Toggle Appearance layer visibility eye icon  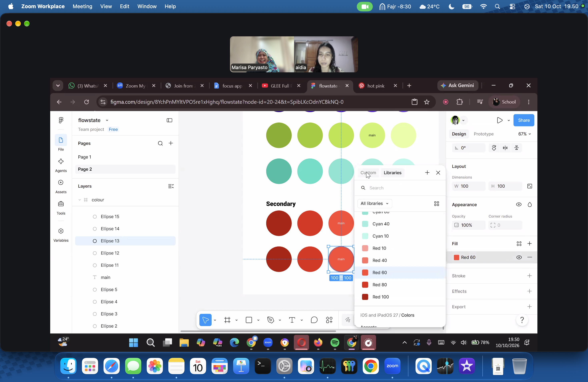click(519, 205)
